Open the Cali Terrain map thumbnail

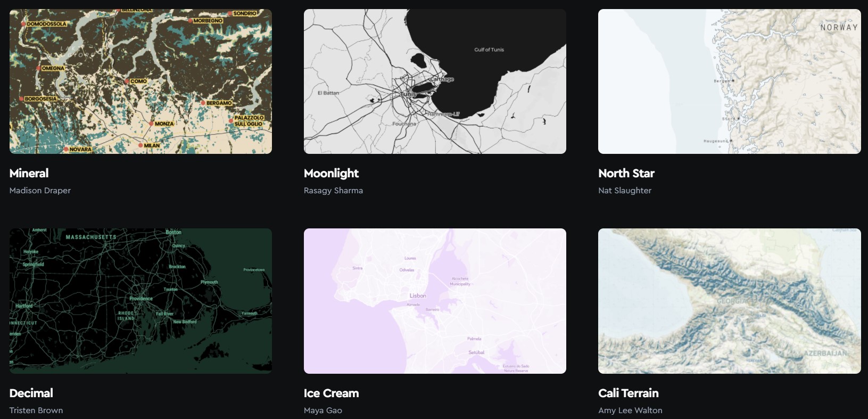(730, 301)
